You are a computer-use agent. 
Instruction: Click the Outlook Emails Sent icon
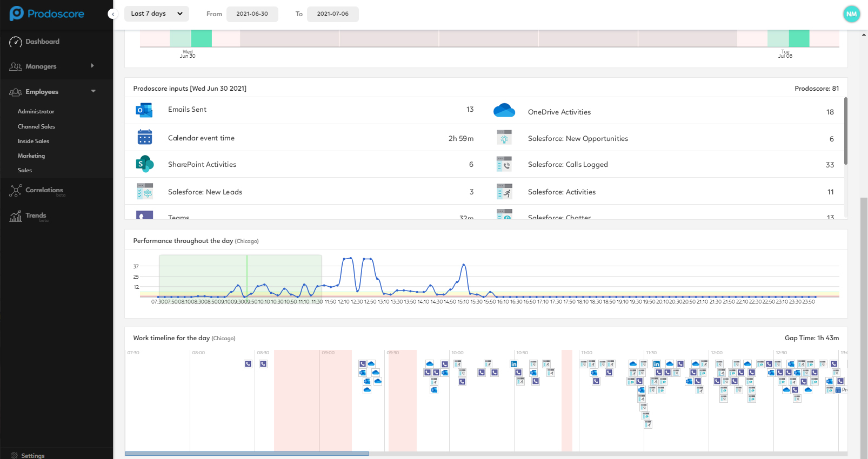pyautogui.click(x=144, y=110)
